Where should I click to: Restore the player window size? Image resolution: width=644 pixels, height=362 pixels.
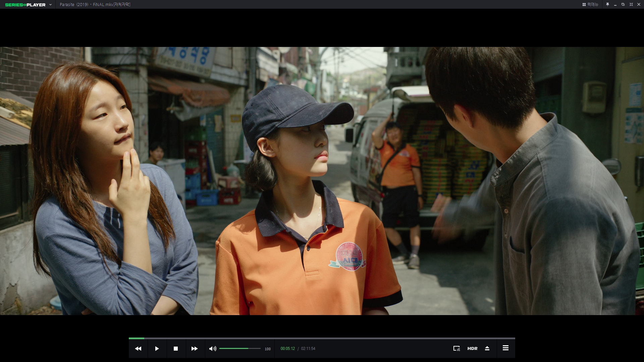point(623,5)
